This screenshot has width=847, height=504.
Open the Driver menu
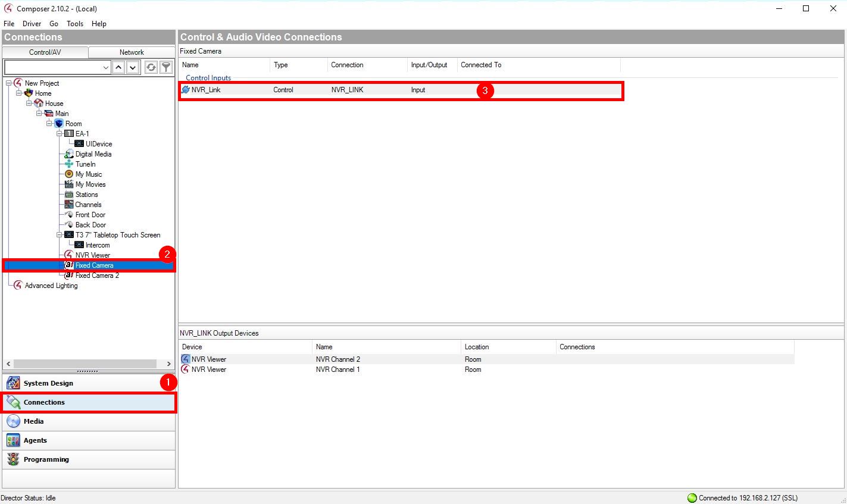32,24
